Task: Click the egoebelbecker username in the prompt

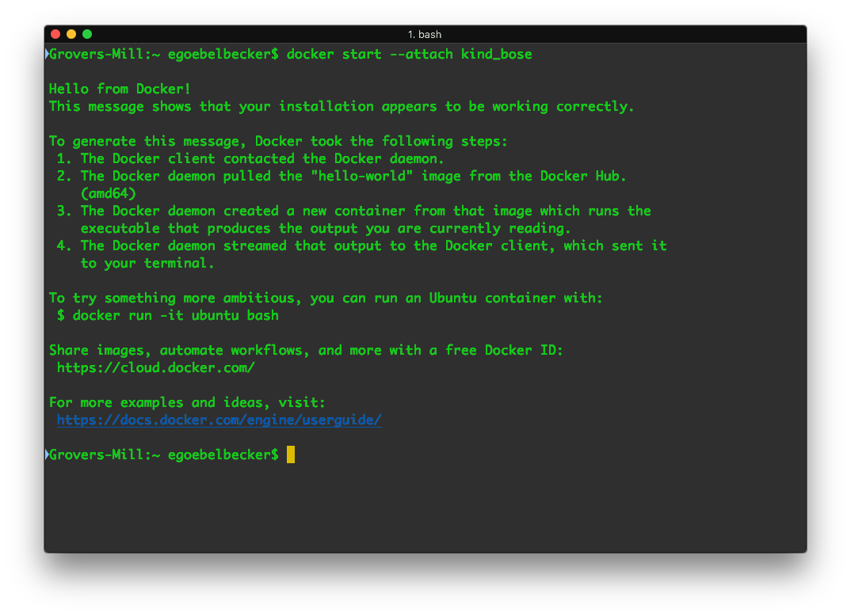Action: [x=219, y=54]
